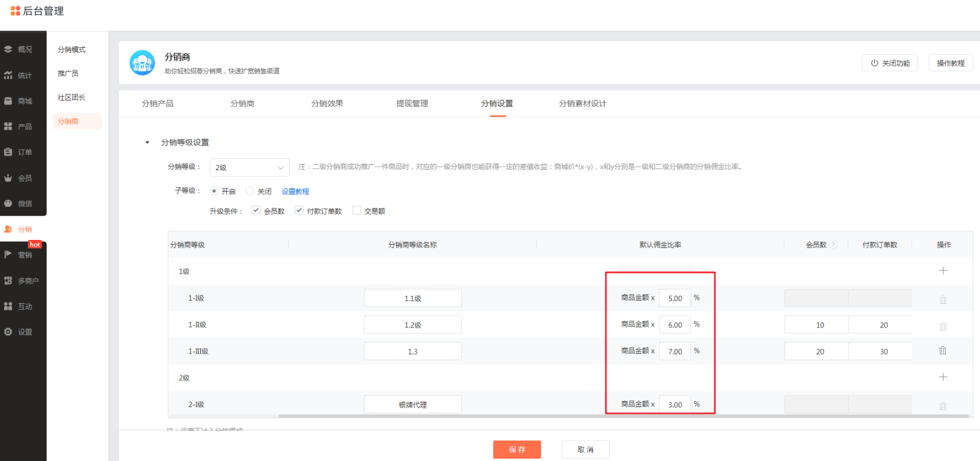Uncheck the 会员数 upgrade condition
The height and width of the screenshot is (461, 980).
click(256, 210)
